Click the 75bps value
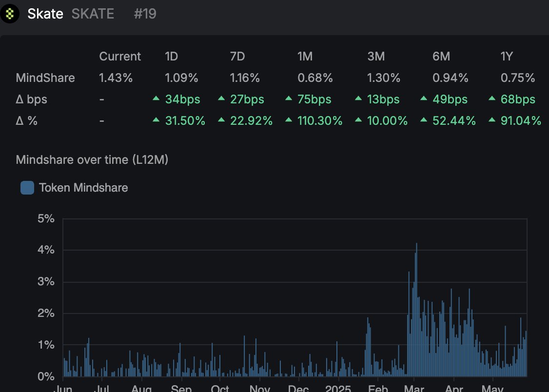 coord(314,99)
